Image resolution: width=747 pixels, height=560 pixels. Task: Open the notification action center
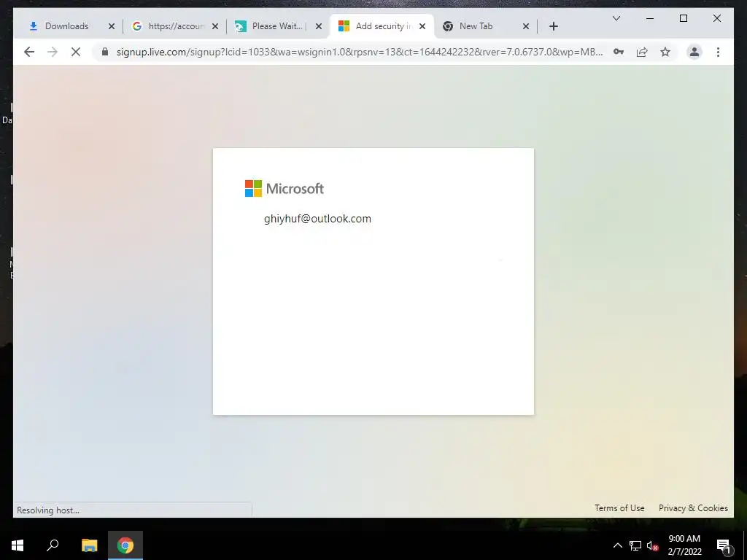pos(724,545)
